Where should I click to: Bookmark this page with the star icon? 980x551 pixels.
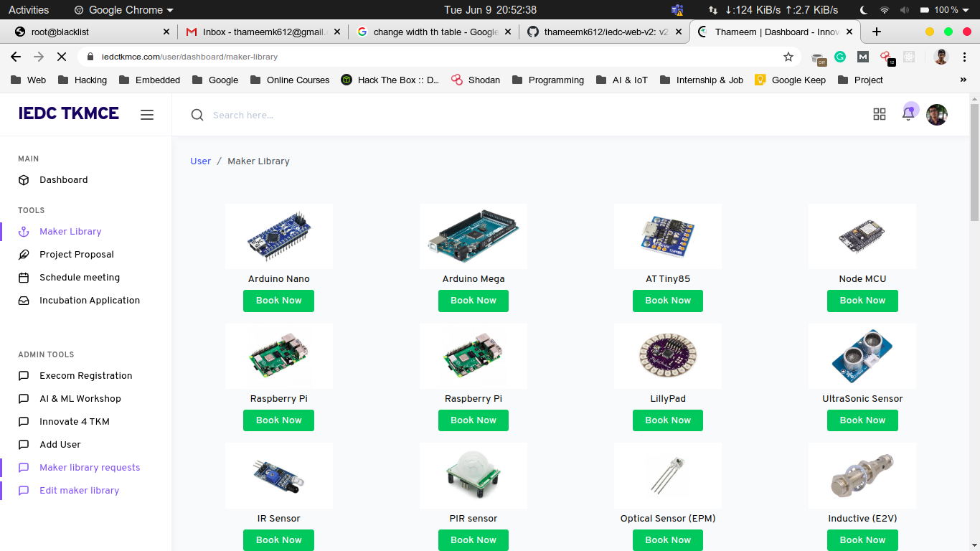point(788,57)
